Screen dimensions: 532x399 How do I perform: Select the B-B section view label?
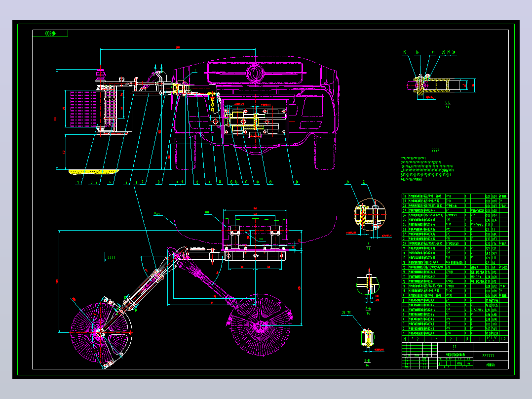[x=367, y=362]
